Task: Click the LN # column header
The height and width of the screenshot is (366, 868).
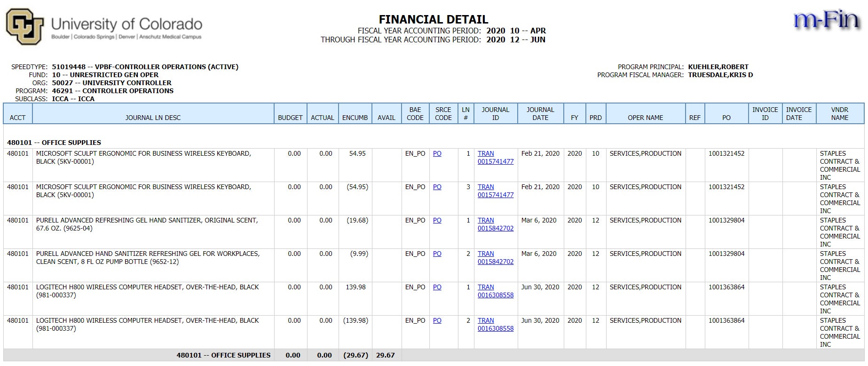Action: 466,113
